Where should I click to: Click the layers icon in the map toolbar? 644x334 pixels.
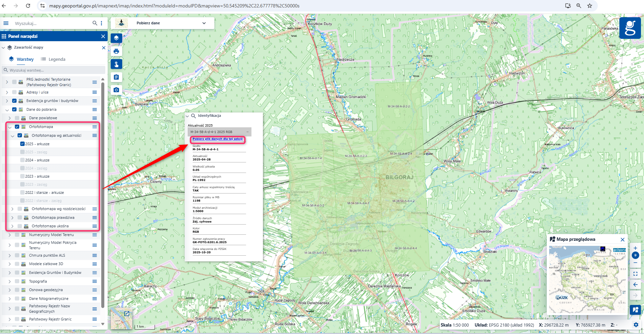click(x=116, y=38)
